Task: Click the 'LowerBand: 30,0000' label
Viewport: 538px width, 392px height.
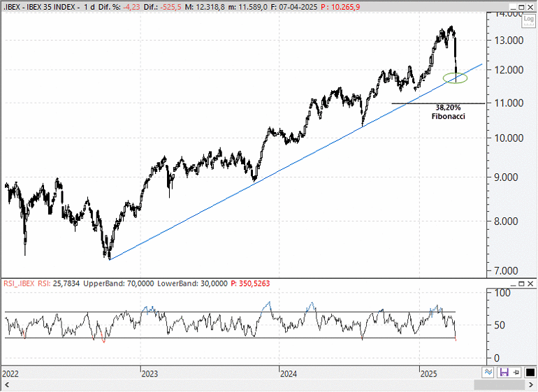Action: pos(192,284)
